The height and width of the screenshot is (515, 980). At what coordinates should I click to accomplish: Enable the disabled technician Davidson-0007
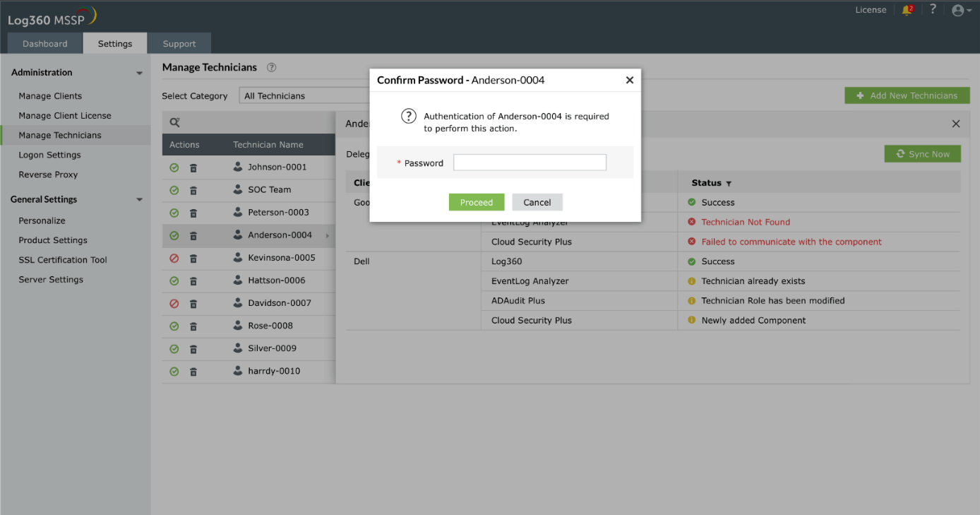(x=174, y=303)
